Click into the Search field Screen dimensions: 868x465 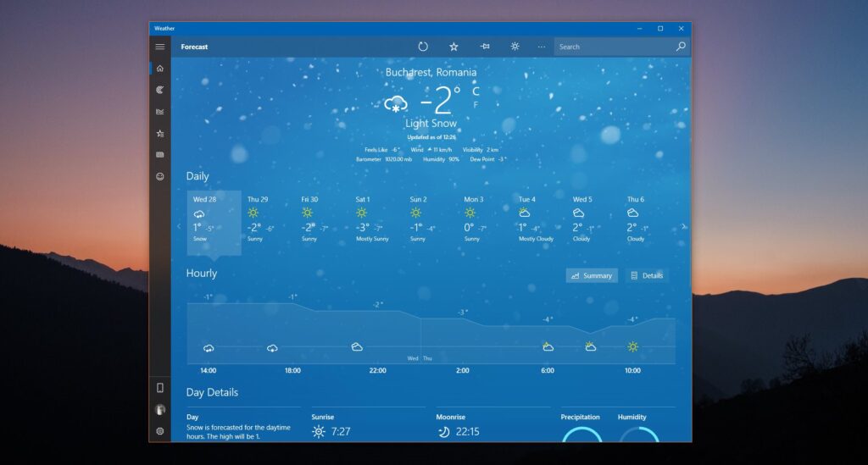click(x=615, y=47)
